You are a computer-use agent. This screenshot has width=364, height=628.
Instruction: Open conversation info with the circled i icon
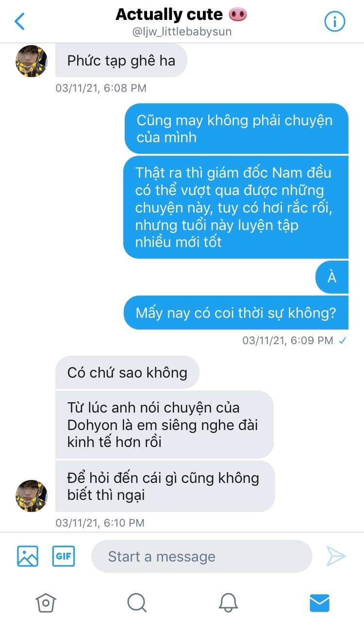coord(334,21)
